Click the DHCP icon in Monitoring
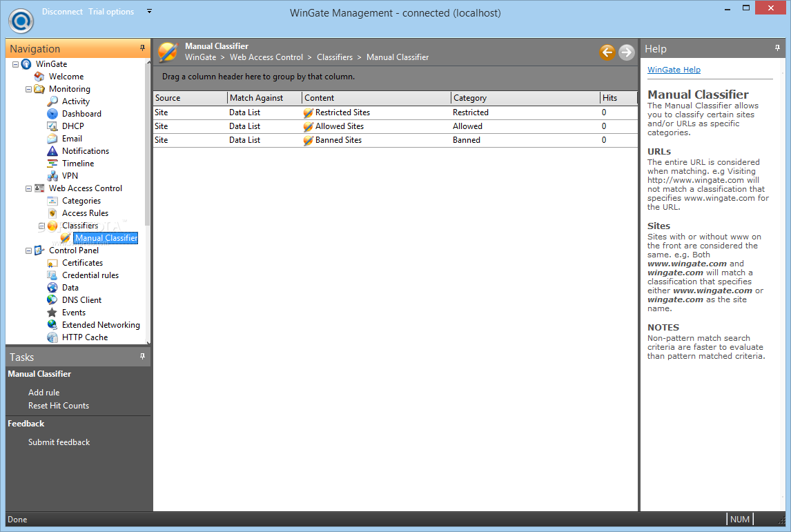Image resolution: width=791 pixels, height=532 pixels. click(x=52, y=126)
